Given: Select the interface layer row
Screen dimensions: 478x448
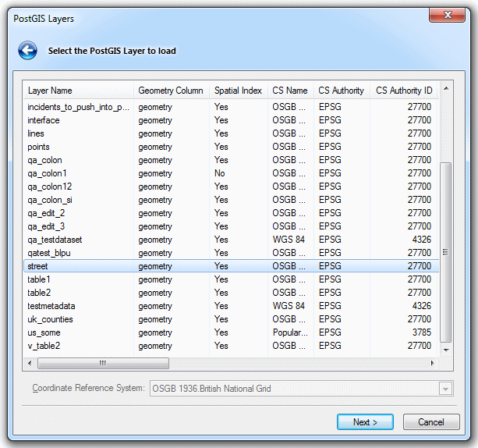Looking at the screenshot, I should 44,120.
